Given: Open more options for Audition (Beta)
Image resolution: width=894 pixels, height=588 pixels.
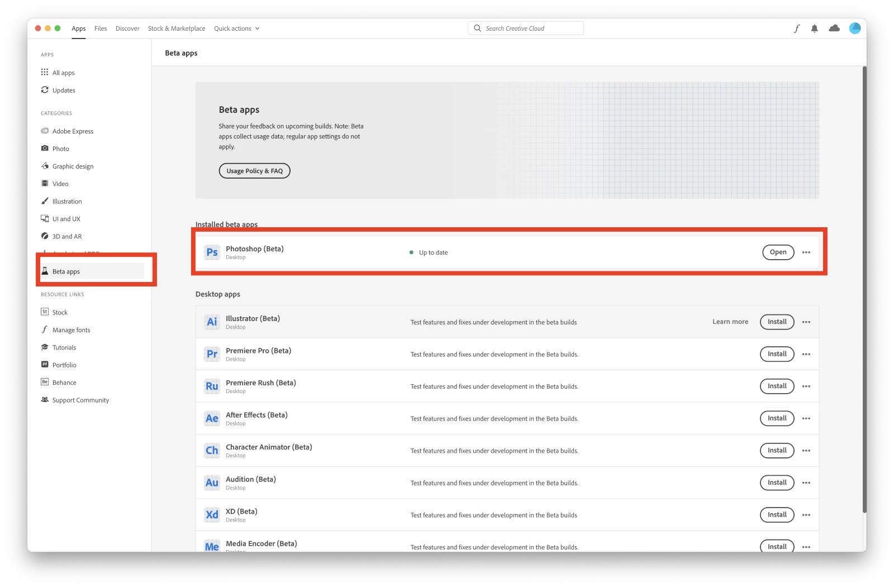Looking at the screenshot, I should tap(806, 483).
